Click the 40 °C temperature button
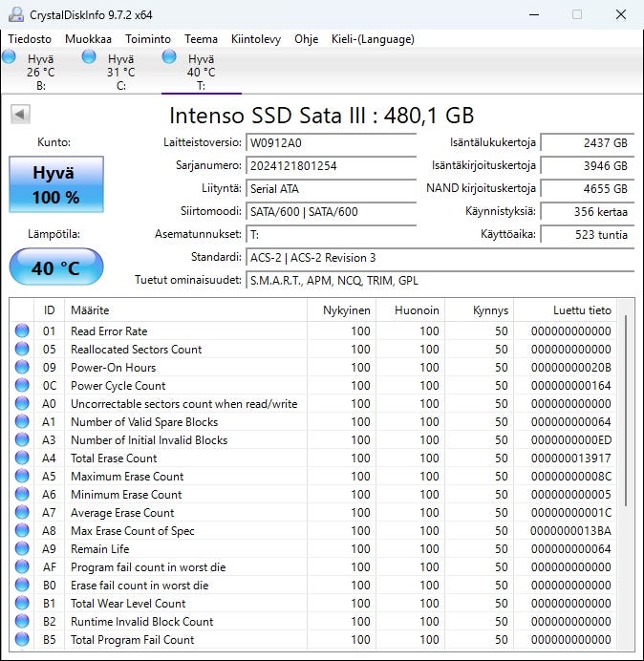The image size is (644, 661). click(55, 268)
